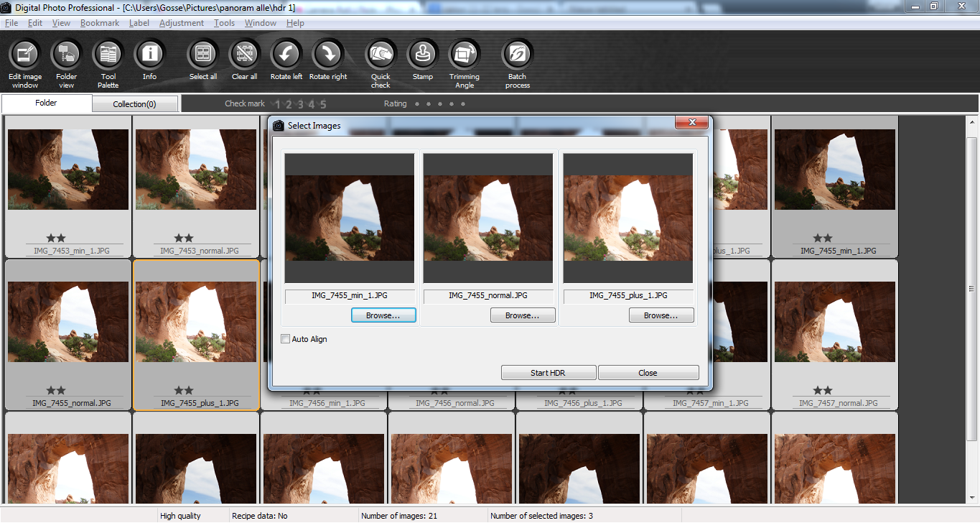The height and width of the screenshot is (523, 980).
Task: Open the Window menu
Action: coord(260,23)
